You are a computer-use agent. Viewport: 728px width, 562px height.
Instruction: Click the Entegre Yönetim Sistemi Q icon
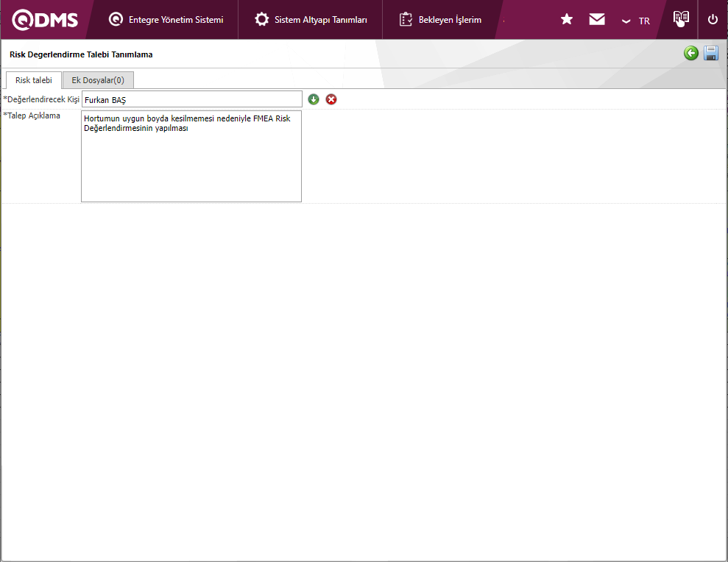[x=116, y=19]
